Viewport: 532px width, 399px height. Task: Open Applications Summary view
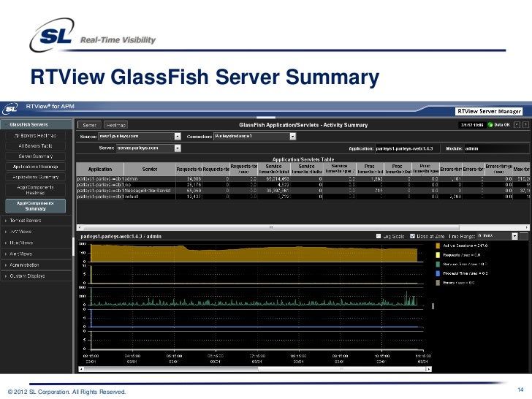[x=35, y=177]
